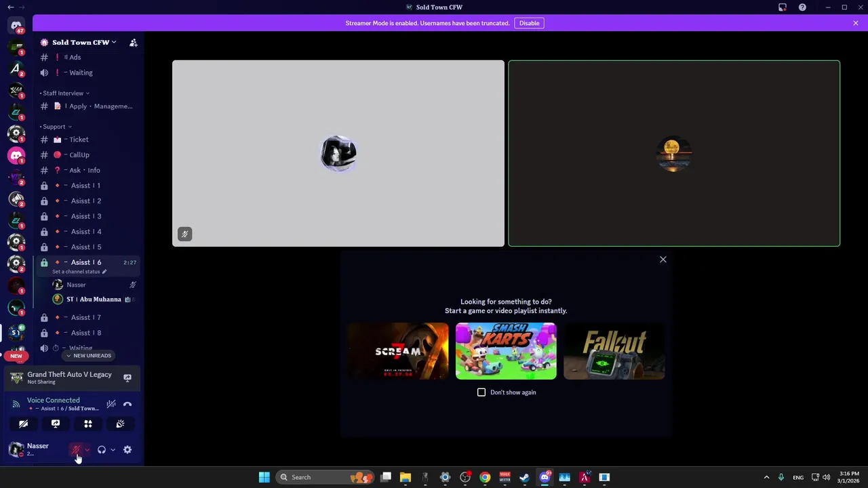Collapse the Staff Interview category
This screenshot has width=868, height=488.
pos(64,93)
